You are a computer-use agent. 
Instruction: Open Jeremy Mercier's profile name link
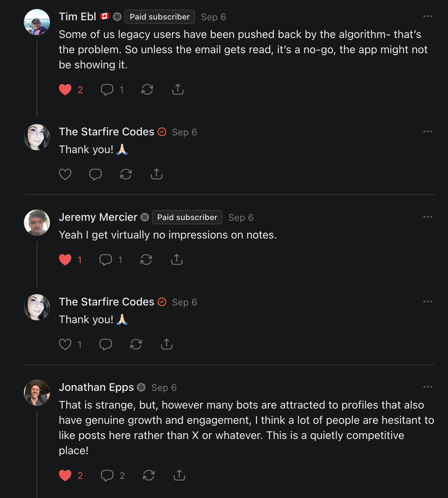[x=98, y=217]
